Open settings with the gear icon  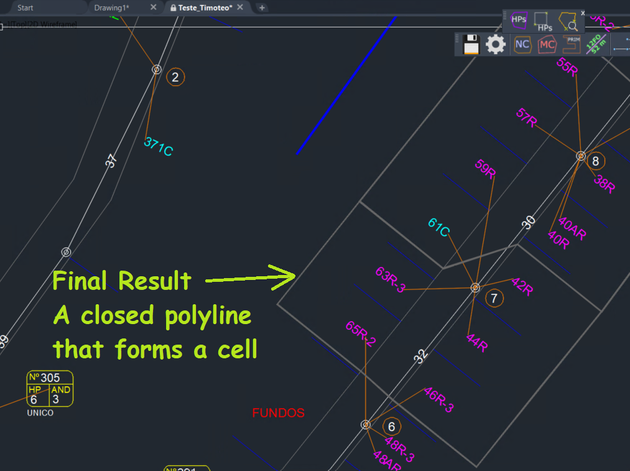click(x=496, y=44)
